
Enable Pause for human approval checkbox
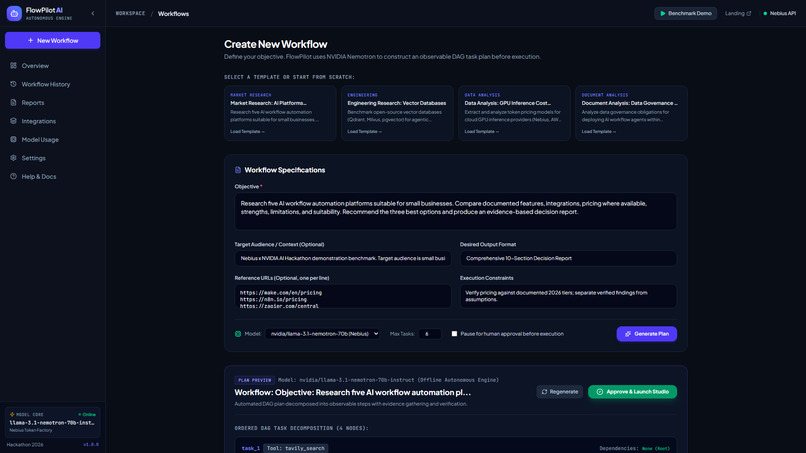pyautogui.click(x=454, y=334)
